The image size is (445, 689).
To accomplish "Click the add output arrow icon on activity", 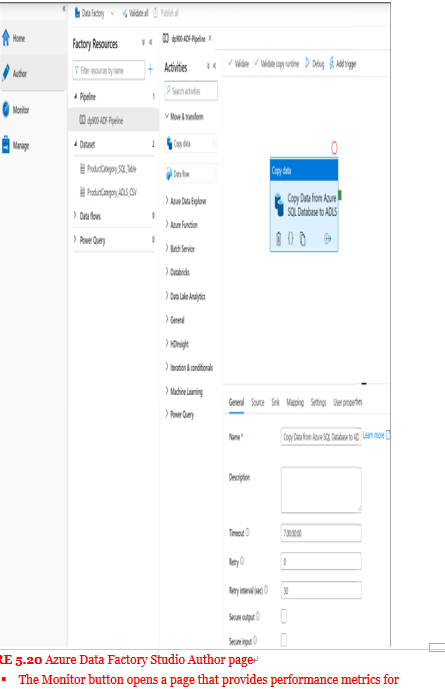I will pyautogui.click(x=327, y=239).
